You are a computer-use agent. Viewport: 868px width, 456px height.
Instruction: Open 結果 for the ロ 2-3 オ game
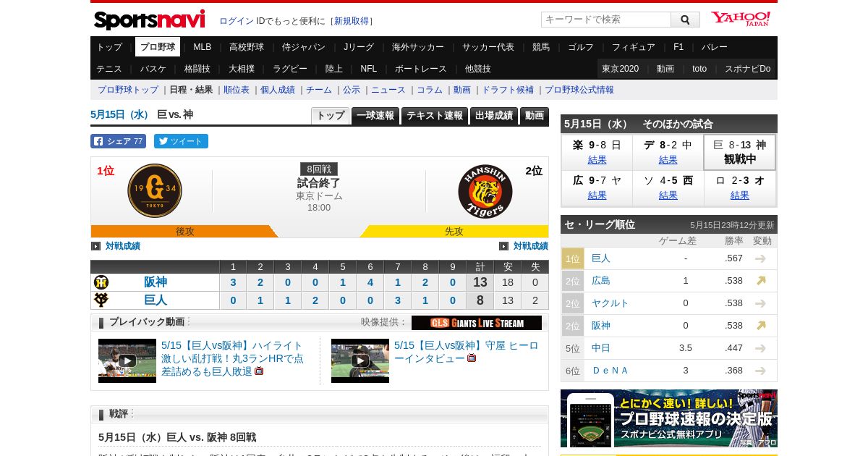(740, 195)
